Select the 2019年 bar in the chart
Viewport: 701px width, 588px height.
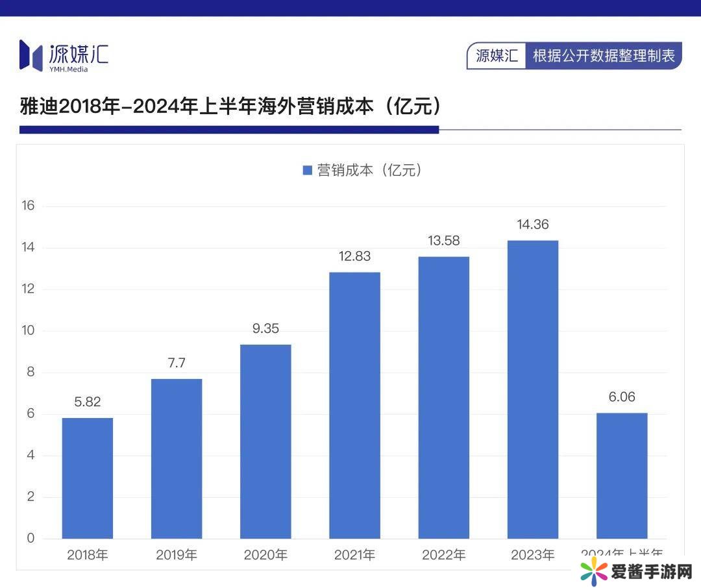177,458
